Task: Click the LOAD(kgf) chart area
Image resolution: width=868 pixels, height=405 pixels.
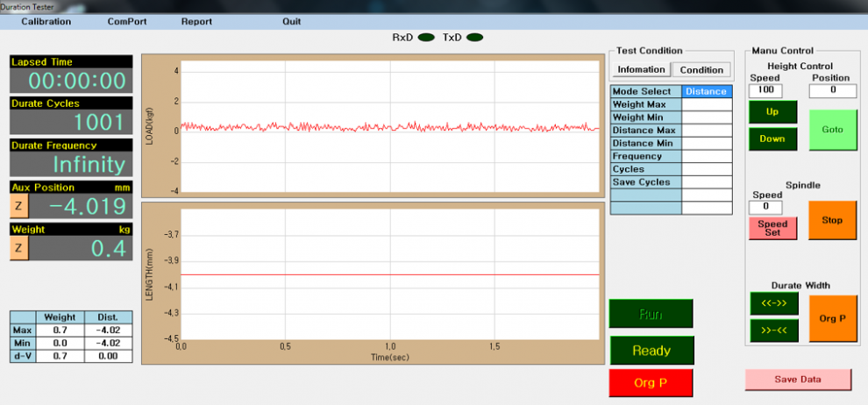Action: [390, 126]
